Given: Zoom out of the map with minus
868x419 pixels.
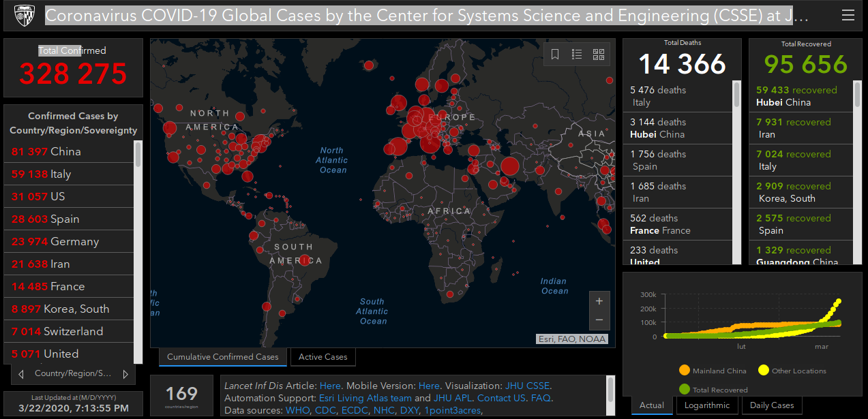Looking at the screenshot, I should tap(599, 320).
